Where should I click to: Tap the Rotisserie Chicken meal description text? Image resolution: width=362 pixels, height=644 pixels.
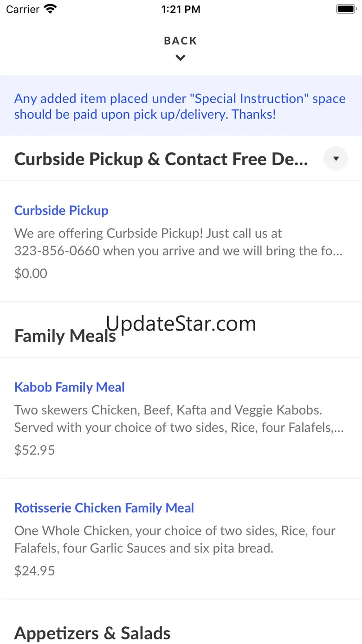click(x=175, y=540)
